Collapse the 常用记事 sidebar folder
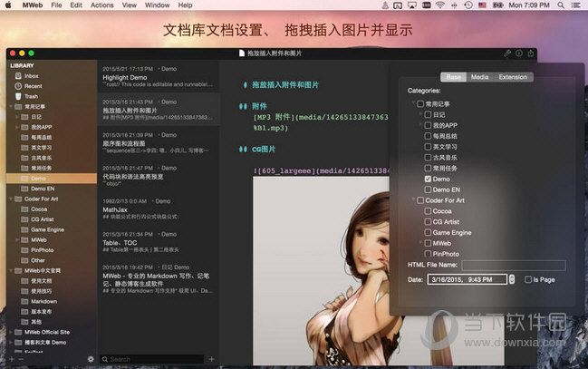This screenshot has width=588, height=369. coord(11,107)
